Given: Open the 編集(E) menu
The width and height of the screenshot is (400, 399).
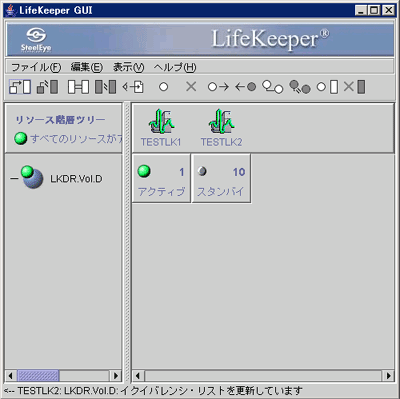Looking at the screenshot, I should pyautogui.click(x=87, y=67).
